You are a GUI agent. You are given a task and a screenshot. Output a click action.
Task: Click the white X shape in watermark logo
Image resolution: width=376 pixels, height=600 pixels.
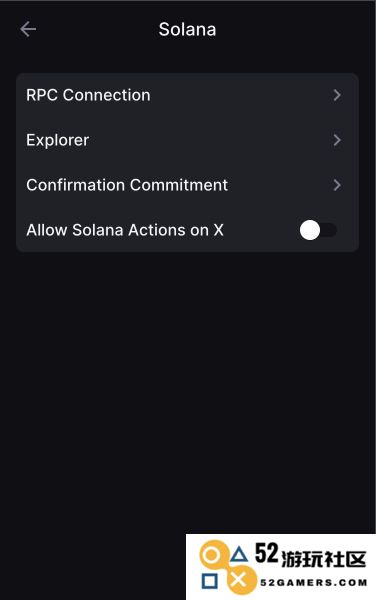pyautogui.click(x=239, y=580)
